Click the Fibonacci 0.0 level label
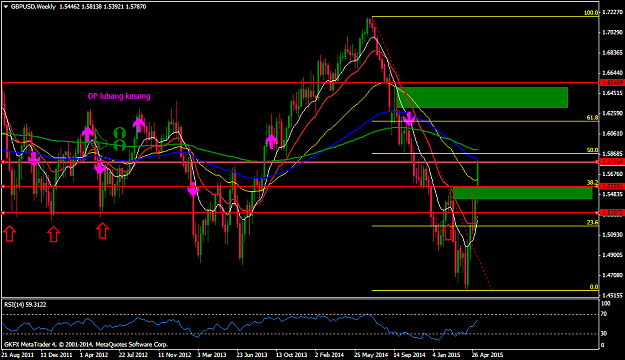The height and width of the screenshot is (360, 625). (x=594, y=287)
